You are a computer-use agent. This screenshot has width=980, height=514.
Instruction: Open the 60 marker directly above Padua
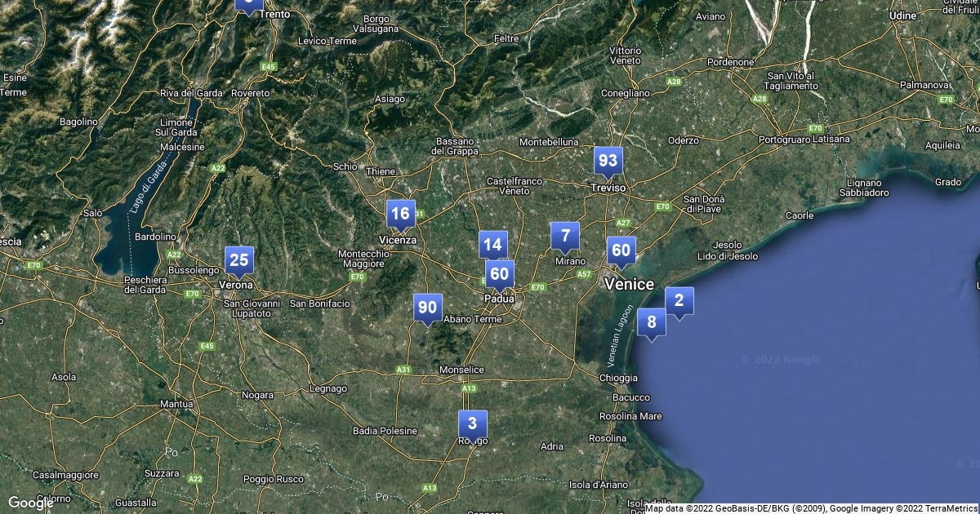coord(499,274)
